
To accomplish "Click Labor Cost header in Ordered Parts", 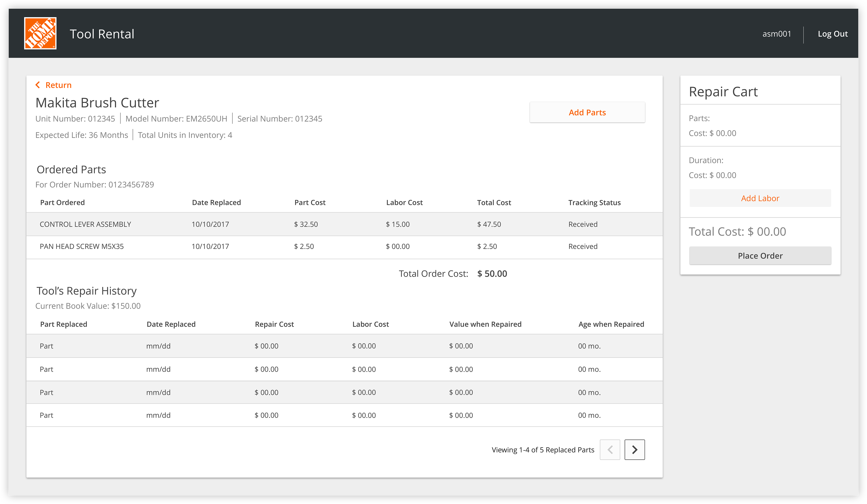I will [x=404, y=203].
